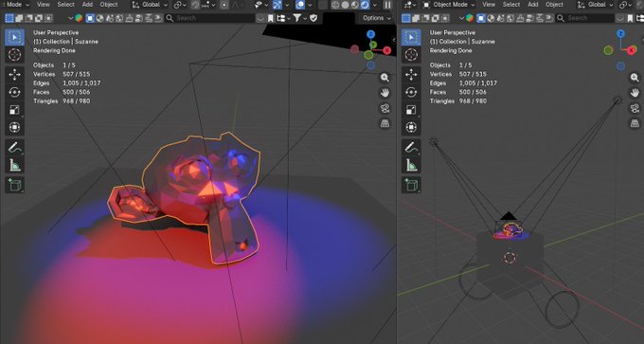The width and height of the screenshot is (644, 344).
Task: Open Object menu in right viewport
Action: point(554,5)
